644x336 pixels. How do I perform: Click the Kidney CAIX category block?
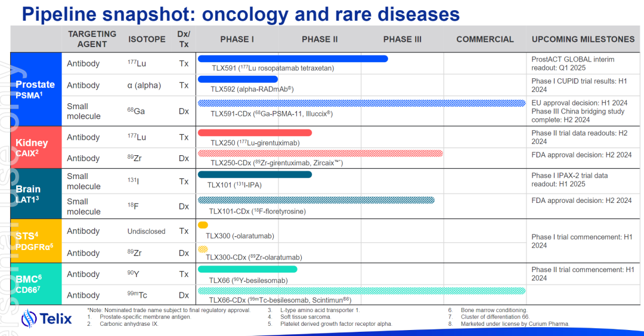36,147
